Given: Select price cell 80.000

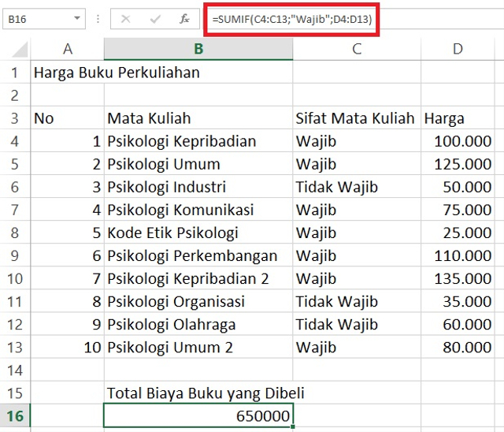Looking at the screenshot, I should pos(458,348).
